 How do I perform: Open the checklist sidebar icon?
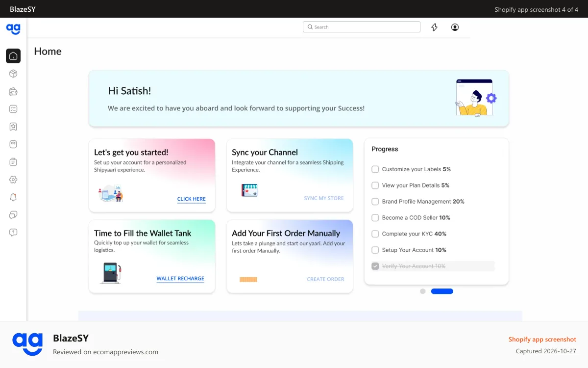tap(13, 109)
